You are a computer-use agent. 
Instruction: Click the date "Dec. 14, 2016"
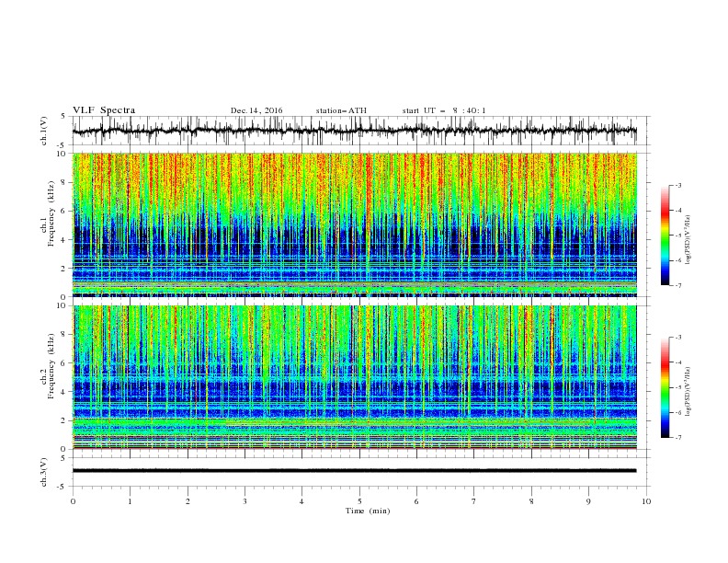click(256, 110)
